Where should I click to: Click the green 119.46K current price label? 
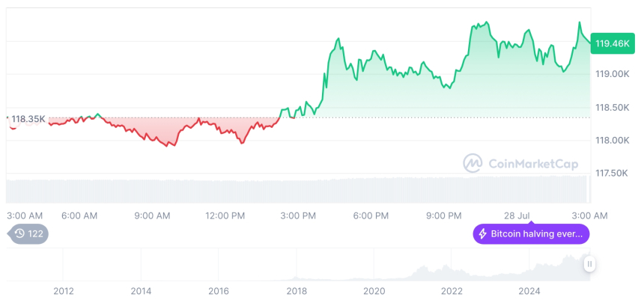coord(612,43)
